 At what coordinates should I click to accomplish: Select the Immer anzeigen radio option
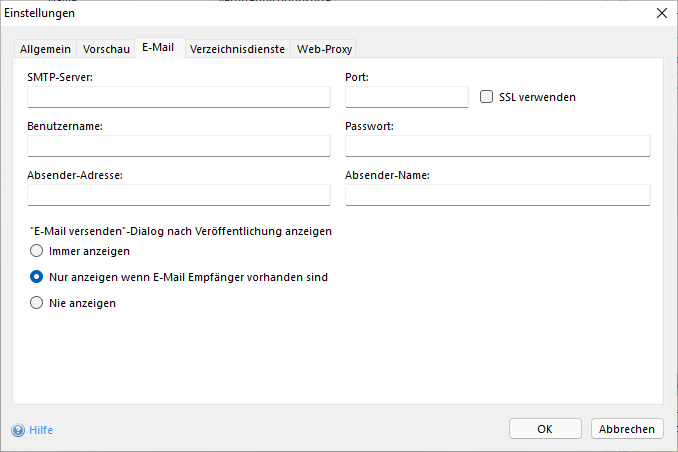click(37, 251)
